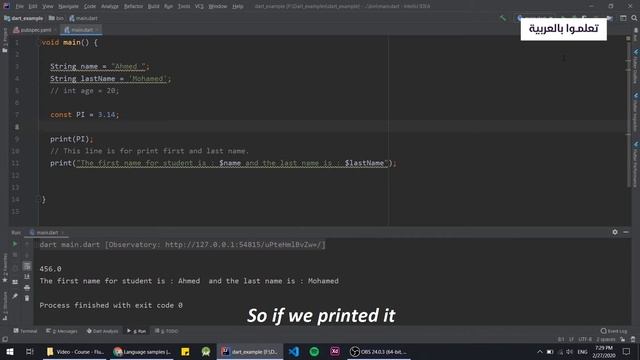
Task: Select main.dart tab in Run panel
Action: point(47,232)
